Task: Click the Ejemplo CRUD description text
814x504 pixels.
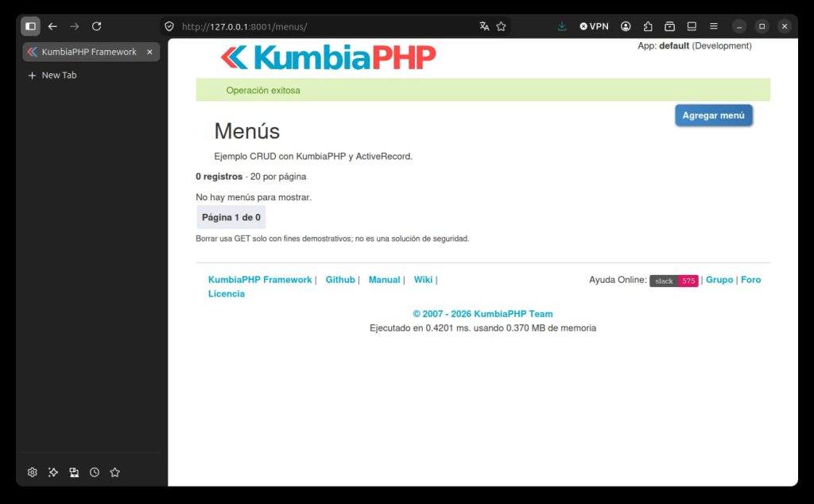Action: point(313,157)
